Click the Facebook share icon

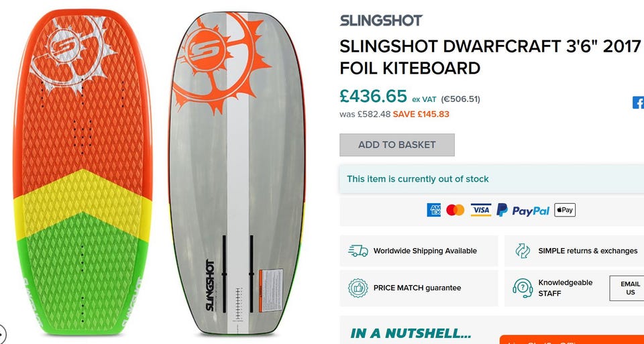point(639,103)
